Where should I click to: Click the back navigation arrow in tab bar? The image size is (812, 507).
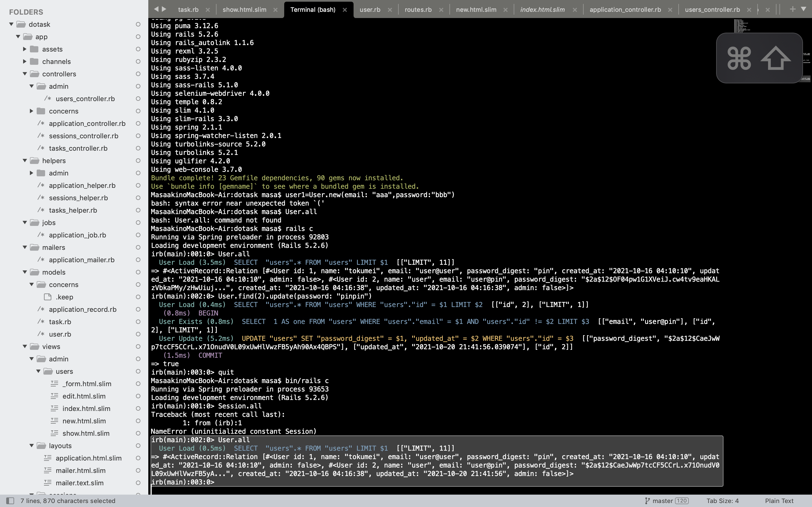tap(156, 9)
